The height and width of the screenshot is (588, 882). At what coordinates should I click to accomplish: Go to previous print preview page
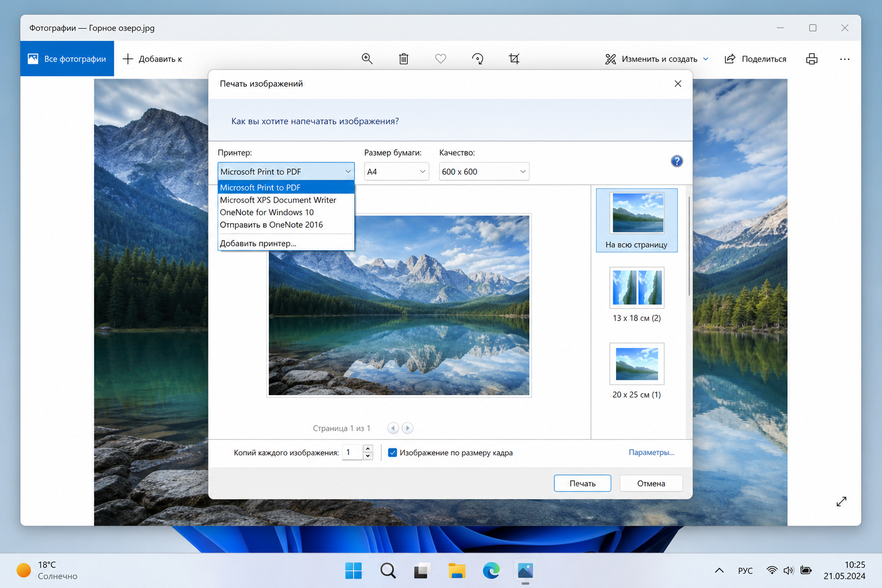393,428
